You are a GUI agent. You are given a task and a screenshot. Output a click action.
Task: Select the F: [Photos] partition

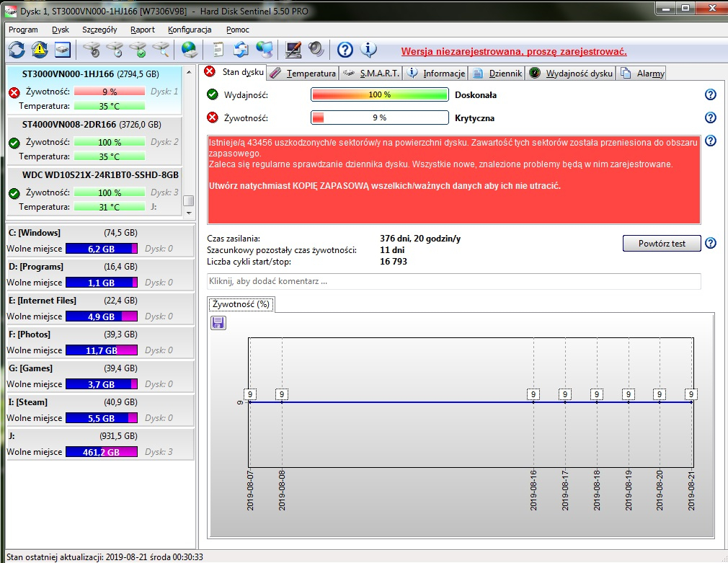point(100,342)
